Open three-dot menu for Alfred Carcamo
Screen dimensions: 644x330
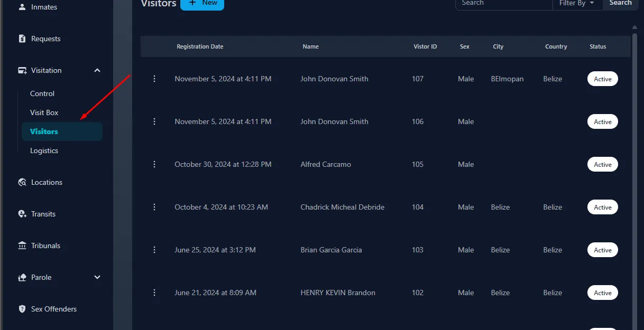click(x=154, y=164)
